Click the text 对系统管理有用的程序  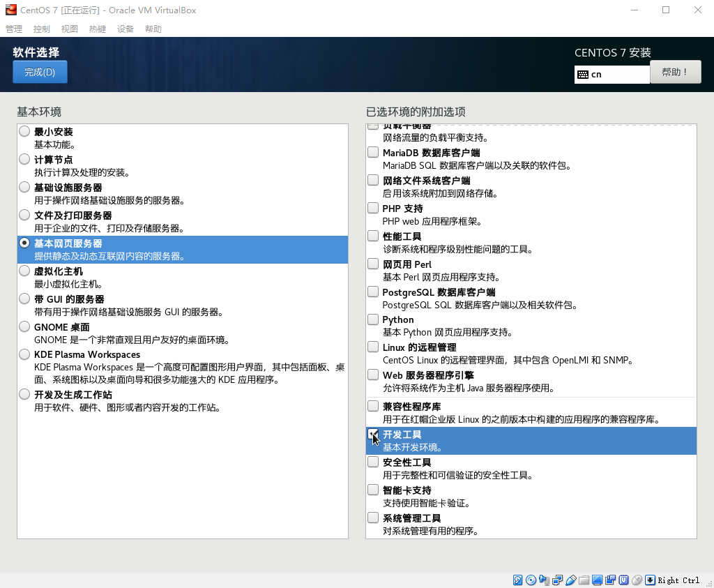(x=430, y=531)
